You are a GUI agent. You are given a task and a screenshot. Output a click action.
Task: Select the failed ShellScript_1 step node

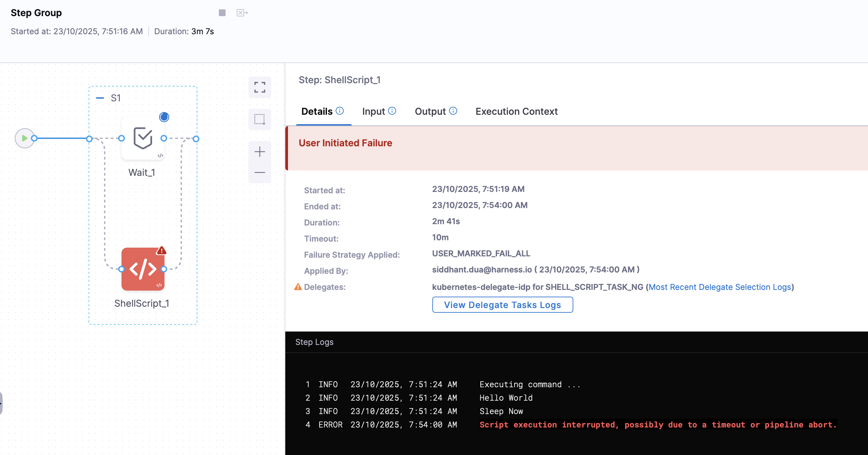pyautogui.click(x=143, y=269)
